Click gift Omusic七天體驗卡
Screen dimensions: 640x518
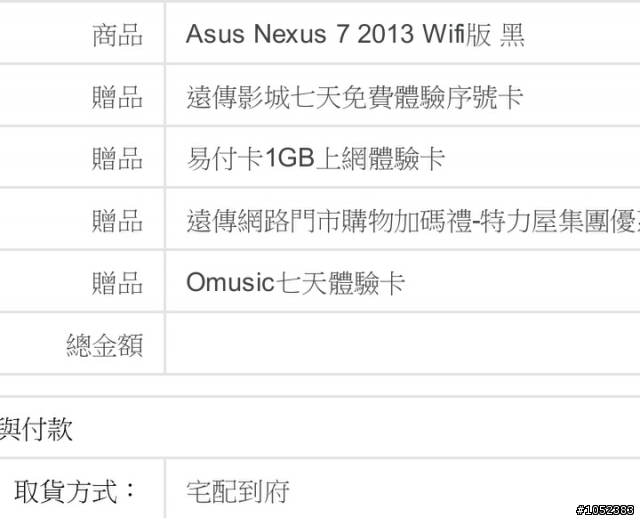pyautogui.click(x=296, y=282)
